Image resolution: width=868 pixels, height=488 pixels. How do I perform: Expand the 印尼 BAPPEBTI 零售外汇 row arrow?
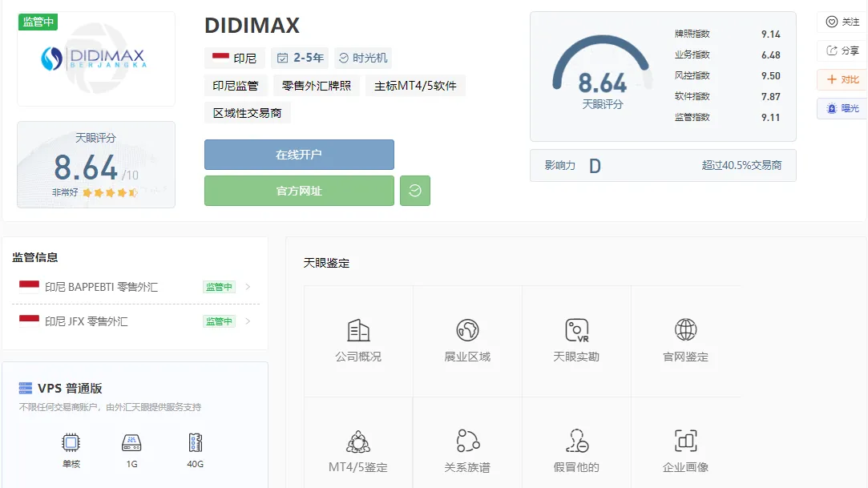pyautogui.click(x=248, y=287)
